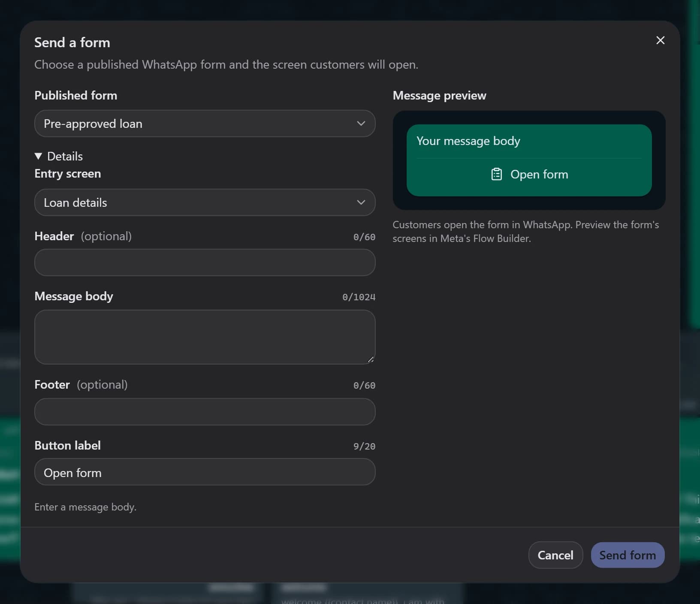
Task: Click the Header 0/60 character counter
Action: click(x=364, y=237)
